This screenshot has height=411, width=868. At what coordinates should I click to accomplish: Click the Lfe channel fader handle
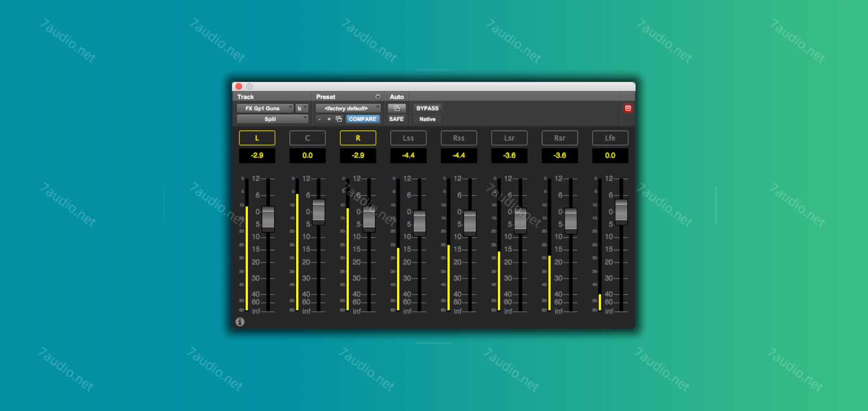tap(621, 212)
